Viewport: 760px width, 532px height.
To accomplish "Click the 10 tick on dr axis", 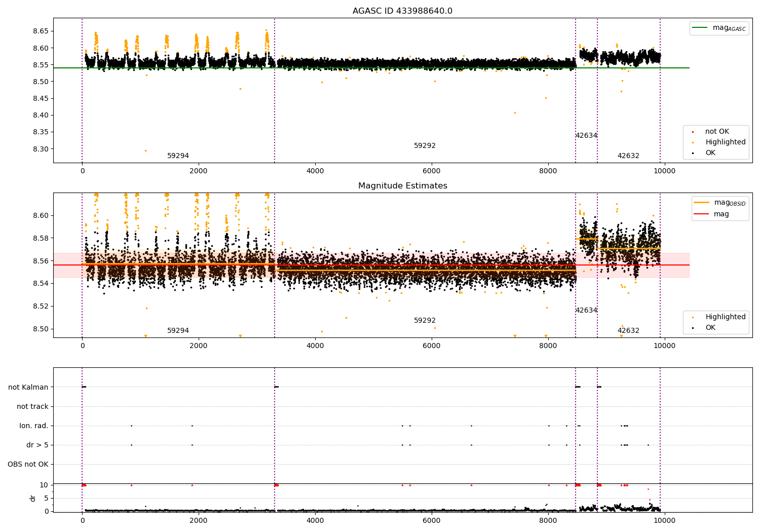I will click(x=44, y=485).
